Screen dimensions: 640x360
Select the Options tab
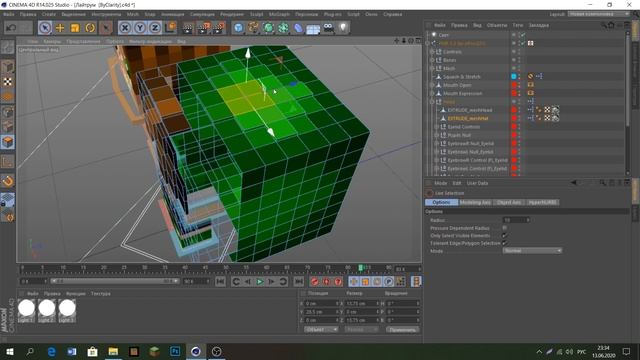(442, 202)
